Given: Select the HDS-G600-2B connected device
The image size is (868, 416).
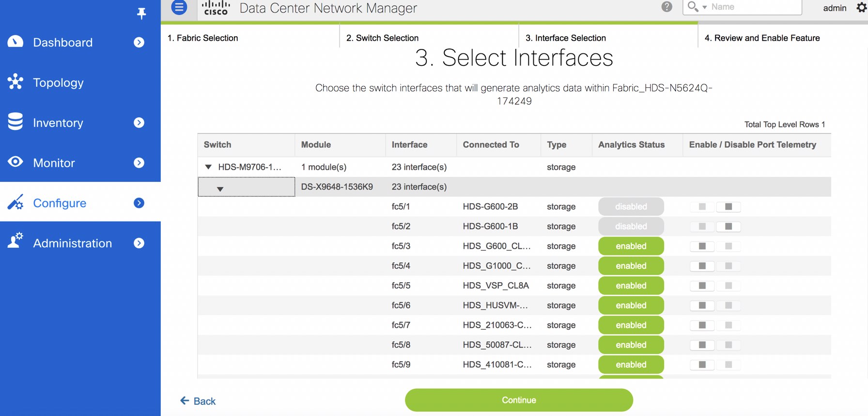Looking at the screenshot, I should [x=490, y=207].
